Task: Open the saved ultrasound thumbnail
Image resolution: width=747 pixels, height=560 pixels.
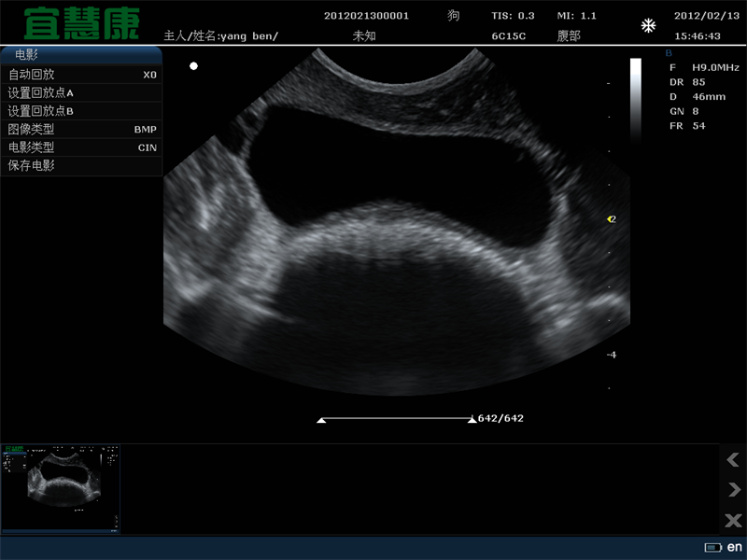Action: pos(61,489)
